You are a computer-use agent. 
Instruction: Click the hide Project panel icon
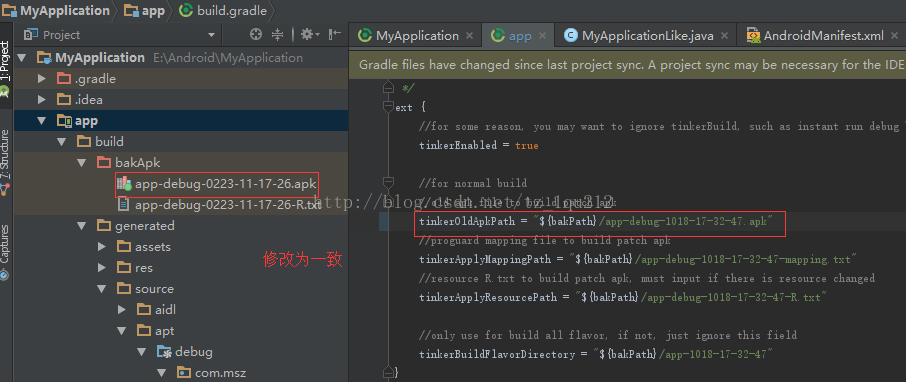tap(335, 35)
